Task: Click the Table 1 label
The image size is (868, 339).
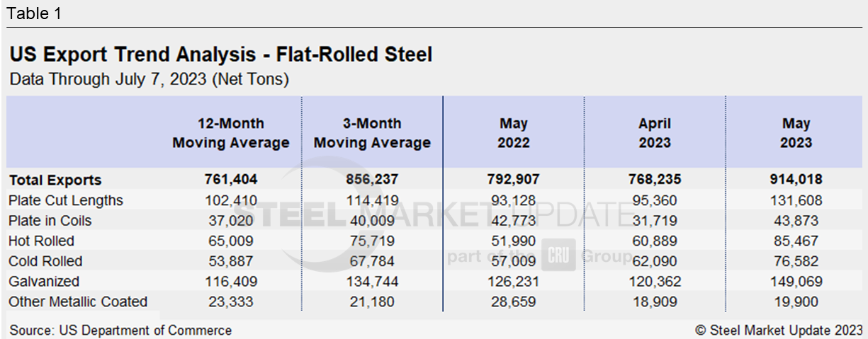Action: pos(34,13)
